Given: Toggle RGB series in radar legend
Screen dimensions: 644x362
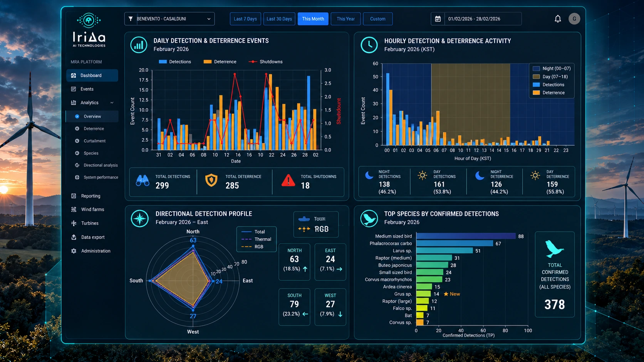Looking at the screenshot, I should 252,247.
